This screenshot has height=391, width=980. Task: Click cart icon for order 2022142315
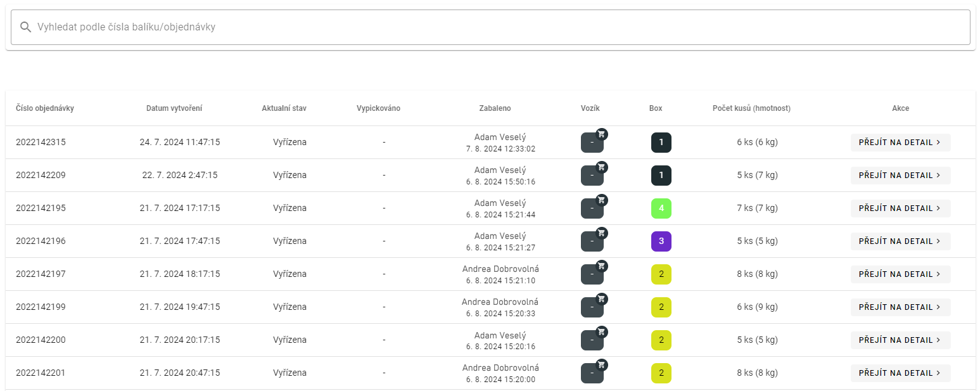602,134
